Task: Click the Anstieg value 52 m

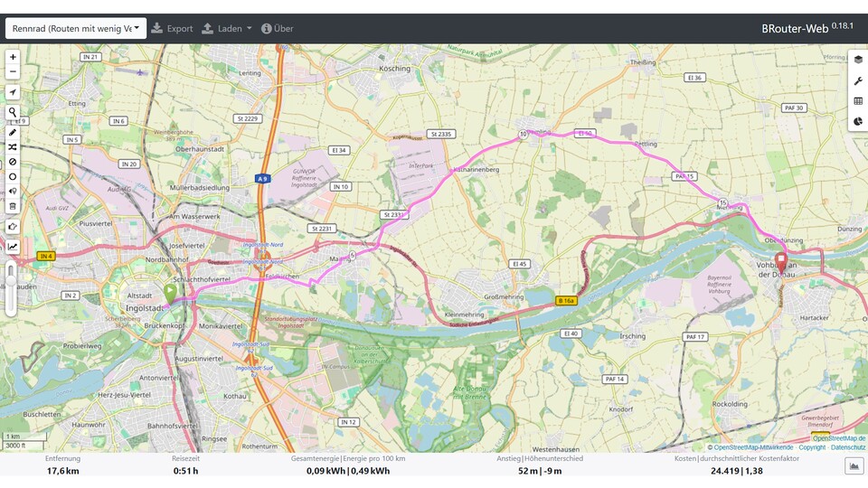Action: [x=528, y=471]
